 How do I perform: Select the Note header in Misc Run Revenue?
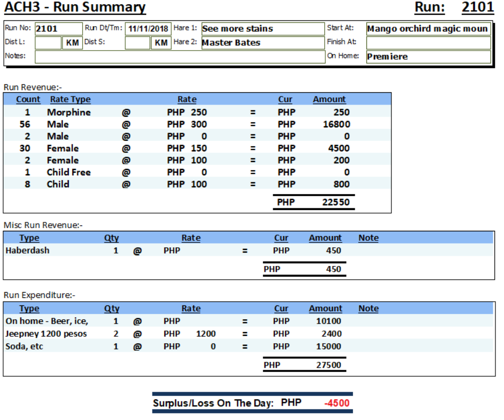[x=368, y=238]
